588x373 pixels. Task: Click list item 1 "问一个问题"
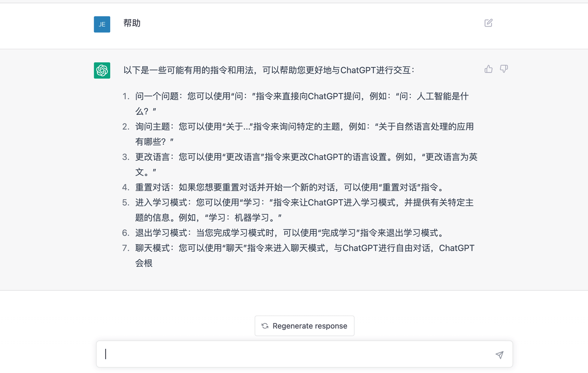(x=302, y=104)
